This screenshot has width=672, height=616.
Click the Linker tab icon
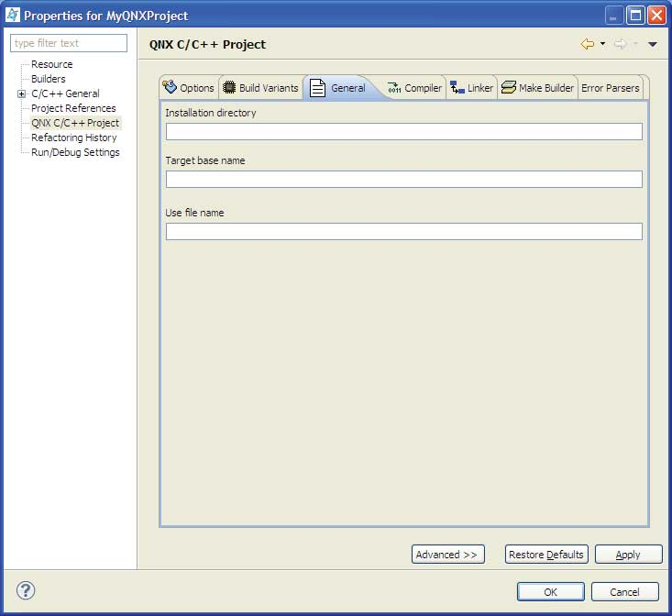pyautogui.click(x=457, y=88)
